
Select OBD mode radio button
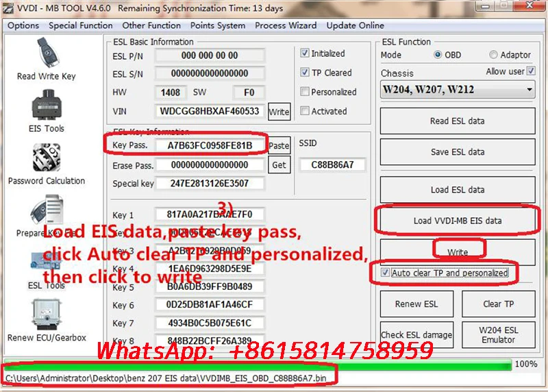[438, 55]
